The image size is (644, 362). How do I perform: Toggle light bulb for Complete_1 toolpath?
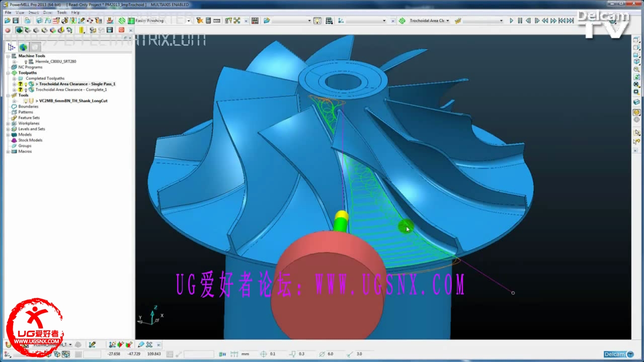(26, 89)
